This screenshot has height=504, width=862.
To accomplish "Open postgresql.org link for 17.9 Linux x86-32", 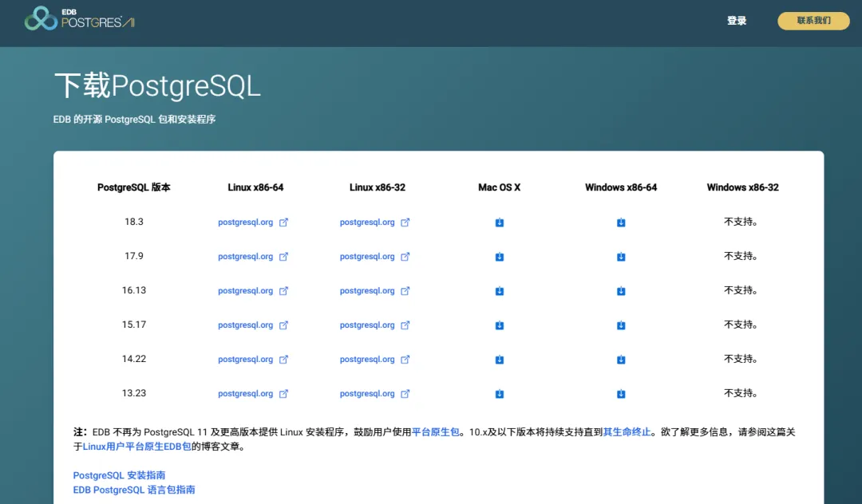I will [367, 257].
